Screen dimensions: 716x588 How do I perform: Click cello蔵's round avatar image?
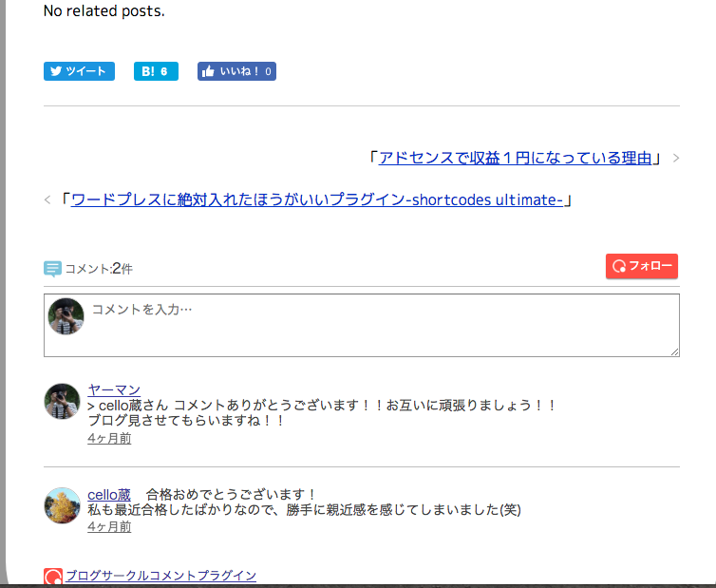point(62,505)
